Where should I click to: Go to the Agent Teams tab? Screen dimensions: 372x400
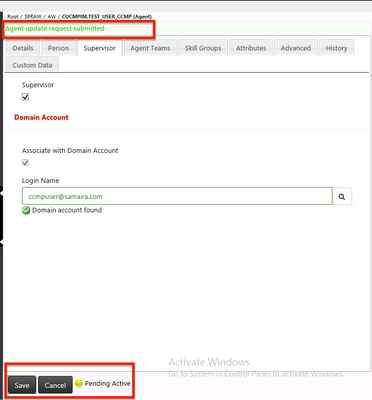(150, 48)
